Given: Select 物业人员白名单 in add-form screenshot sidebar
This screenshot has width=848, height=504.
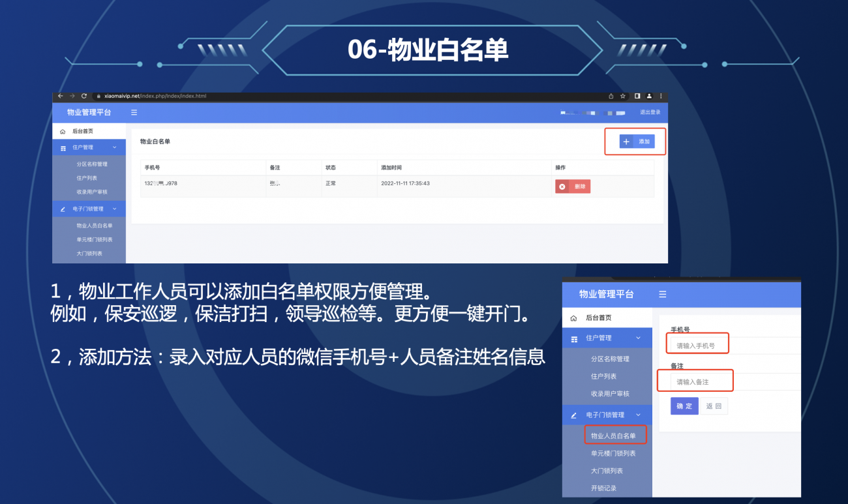Looking at the screenshot, I should point(613,436).
